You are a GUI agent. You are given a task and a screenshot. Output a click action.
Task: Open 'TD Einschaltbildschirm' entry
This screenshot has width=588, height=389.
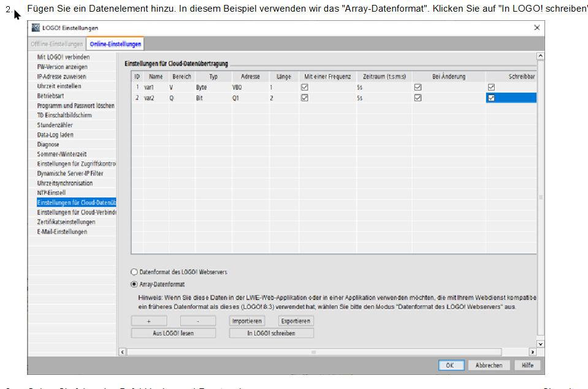(x=64, y=115)
